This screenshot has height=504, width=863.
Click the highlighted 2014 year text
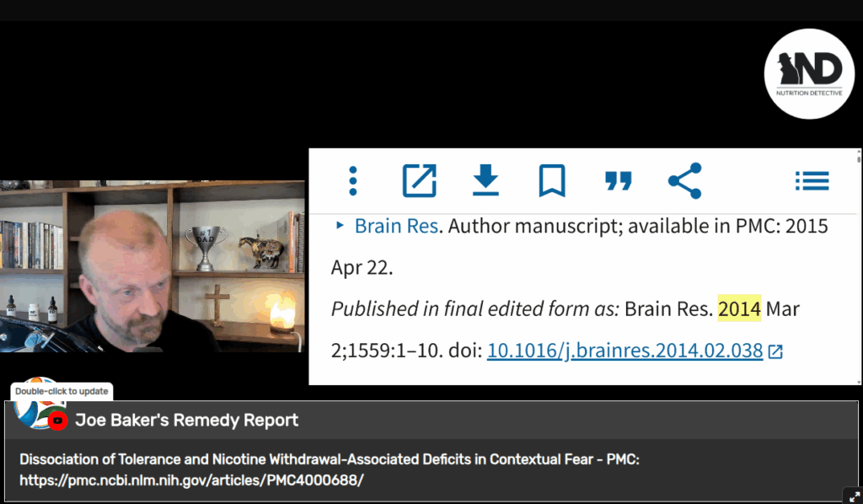point(739,308)
